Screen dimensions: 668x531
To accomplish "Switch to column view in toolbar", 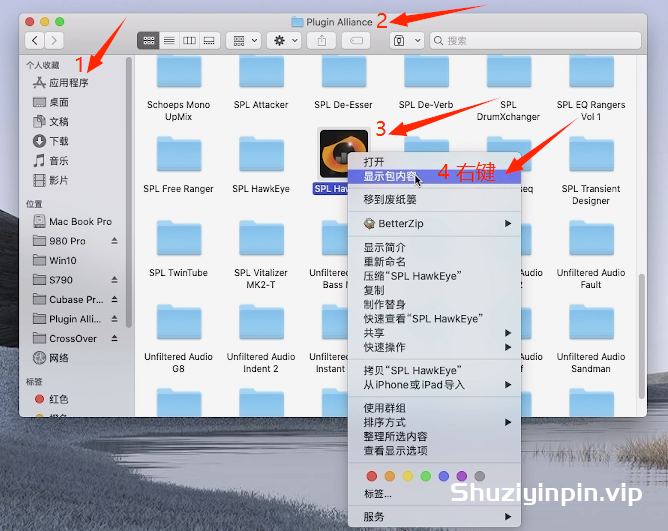I will click(189, 40).
